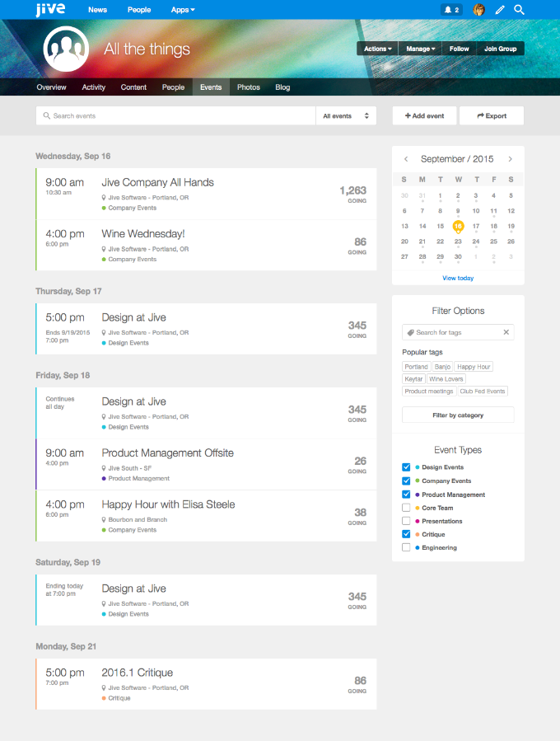Click Company Events label under Wine Wednesday

coord(133,260)
